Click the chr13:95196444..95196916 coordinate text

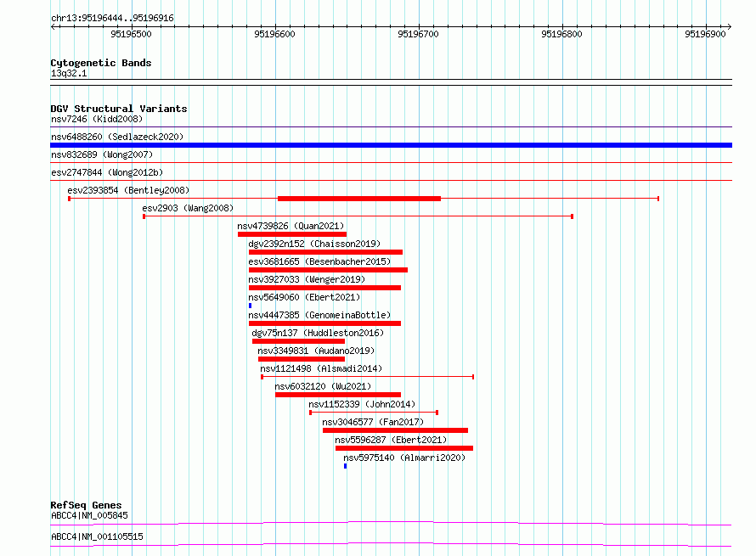[x=112, y=18]
